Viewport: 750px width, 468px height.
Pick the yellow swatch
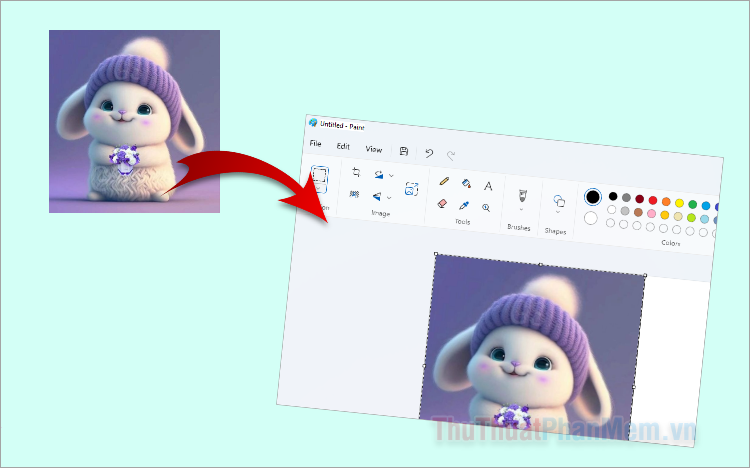click(x=679, y=203)
